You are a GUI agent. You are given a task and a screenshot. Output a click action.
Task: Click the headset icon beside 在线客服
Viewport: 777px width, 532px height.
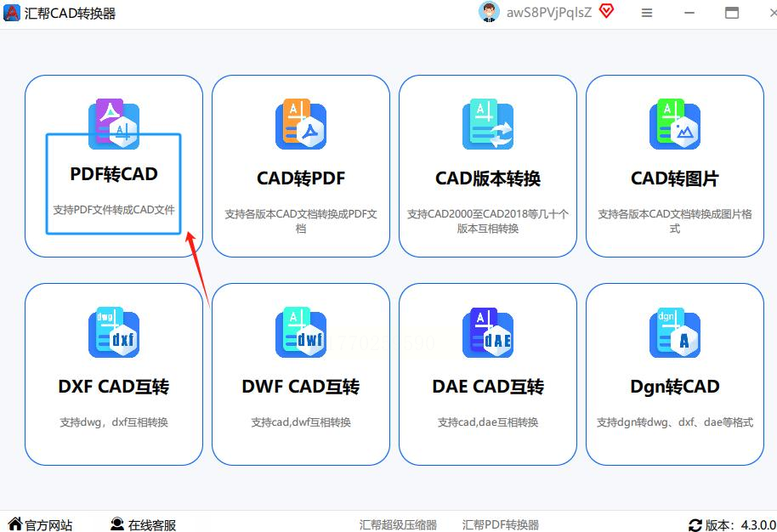pyautogui.click(x=117, y=524)
